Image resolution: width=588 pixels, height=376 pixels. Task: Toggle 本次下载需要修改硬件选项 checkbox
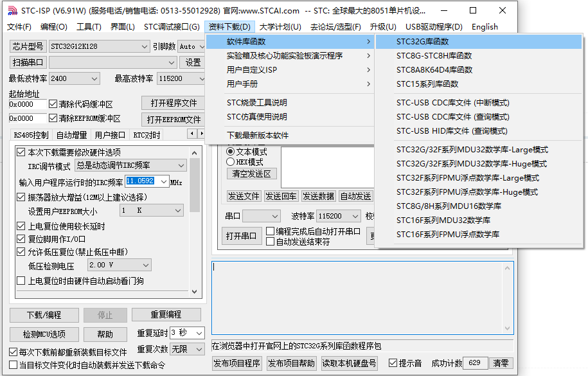(x=21, y=152)
